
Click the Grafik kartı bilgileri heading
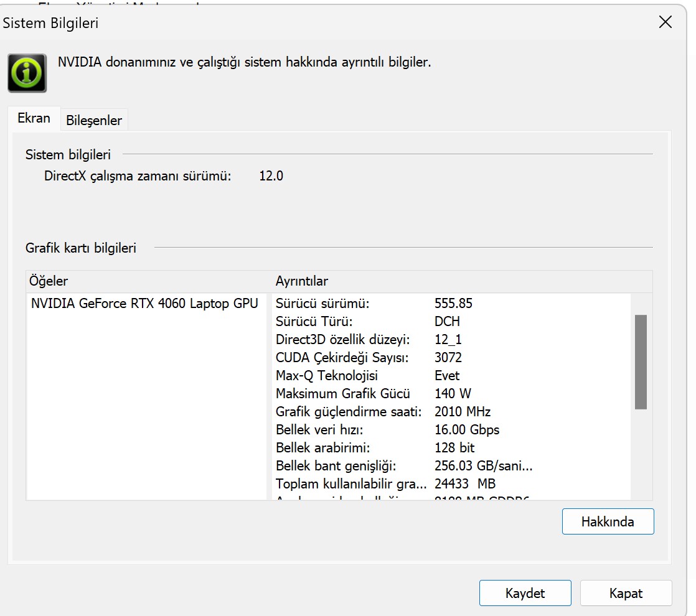coord(81,248)
